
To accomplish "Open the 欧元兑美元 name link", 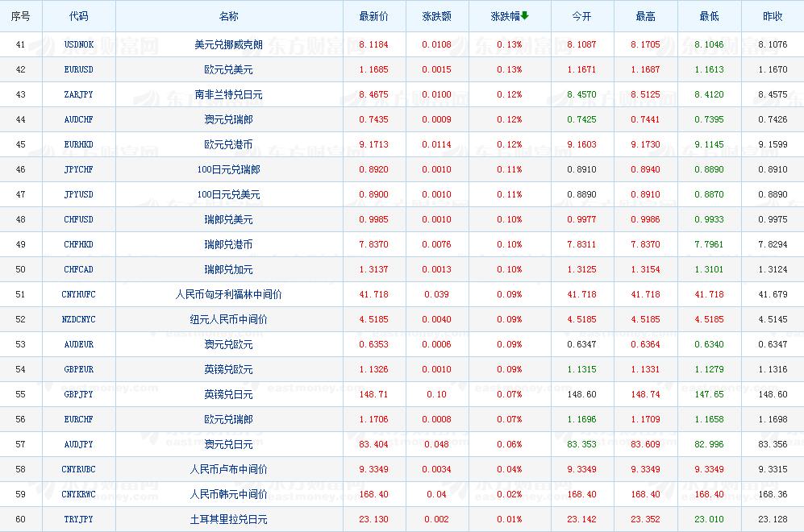I will click(x=229, y=69).
